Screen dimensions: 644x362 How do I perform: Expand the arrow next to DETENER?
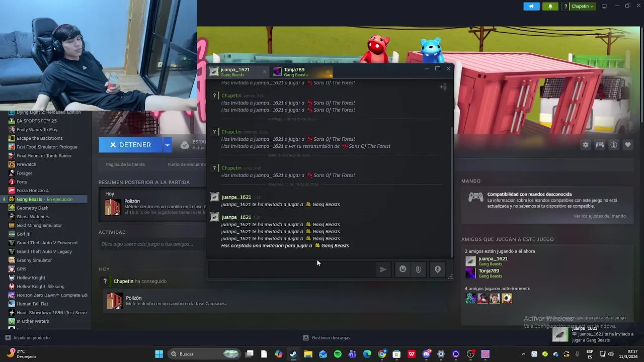pyautogui.click(x=167, y=145)
